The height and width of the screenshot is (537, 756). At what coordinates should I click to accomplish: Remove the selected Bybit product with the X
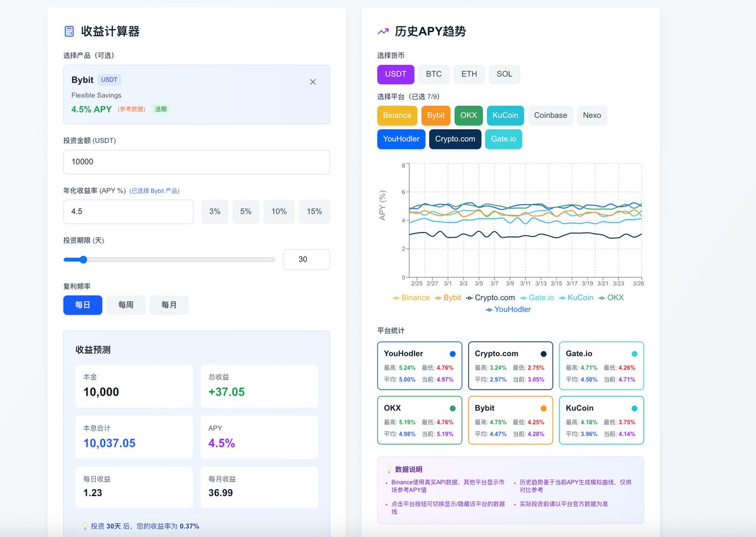coord(313,82)
